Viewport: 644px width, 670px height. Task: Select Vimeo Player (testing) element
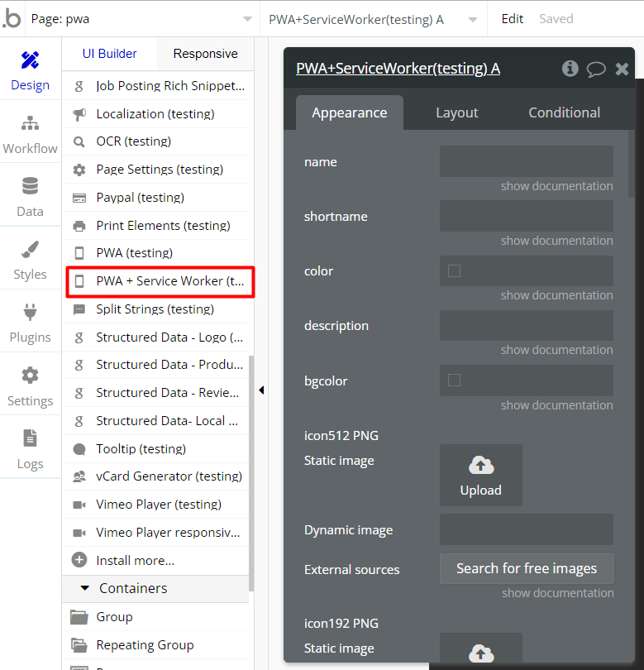pyautogui.click(x=159, y=505)
